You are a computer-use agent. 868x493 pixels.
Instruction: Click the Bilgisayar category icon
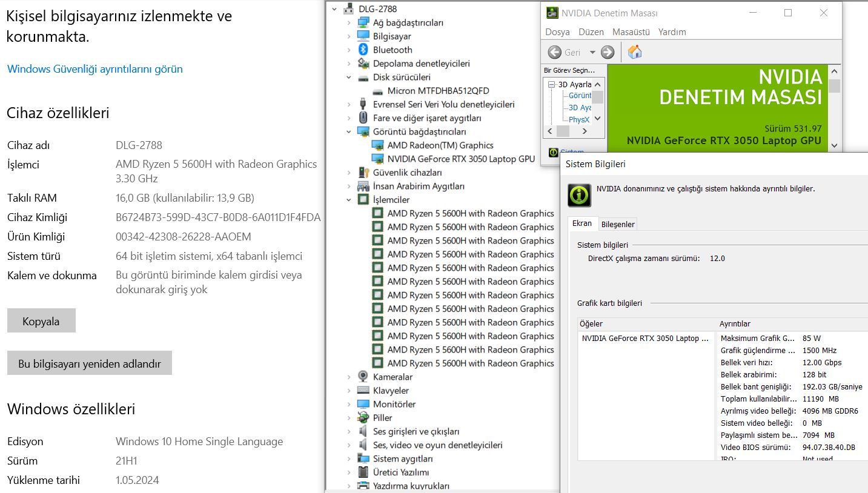(x=363, y=36)
